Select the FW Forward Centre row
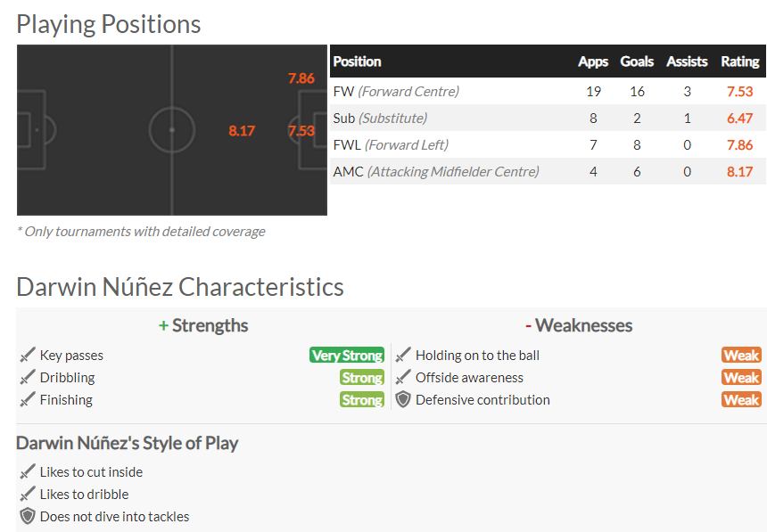Viewport: 767px width, 532px height. [548, 91]
